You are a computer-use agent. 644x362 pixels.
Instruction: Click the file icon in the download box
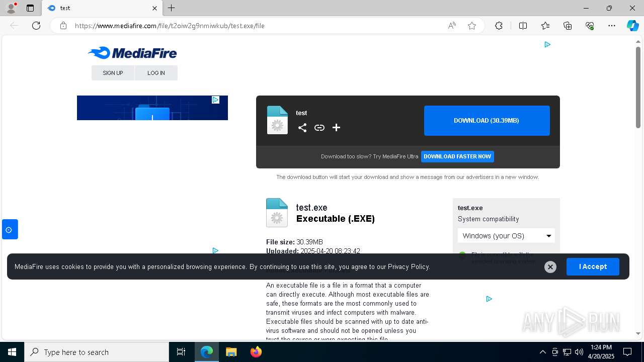click(277, 120)
